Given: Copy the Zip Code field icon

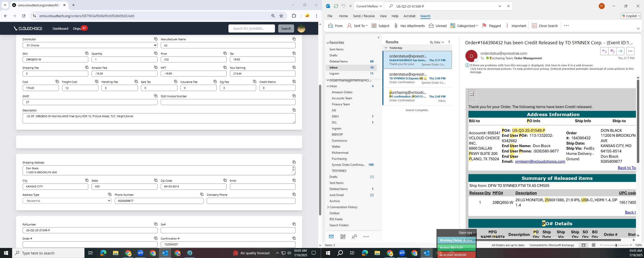Looking at the screenshot, I should pos(225,180).
